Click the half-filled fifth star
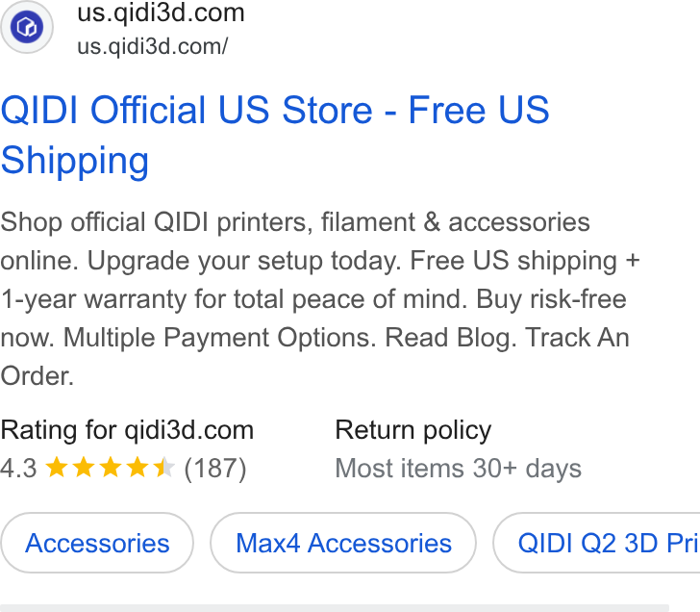 point(163,468)
